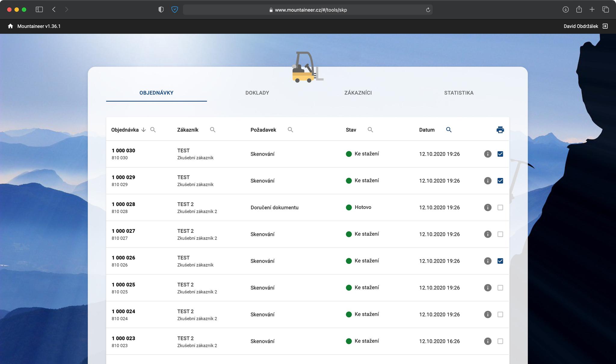Open search for the Požadavek column
616x364 pixels.
[x=290, y=130]
